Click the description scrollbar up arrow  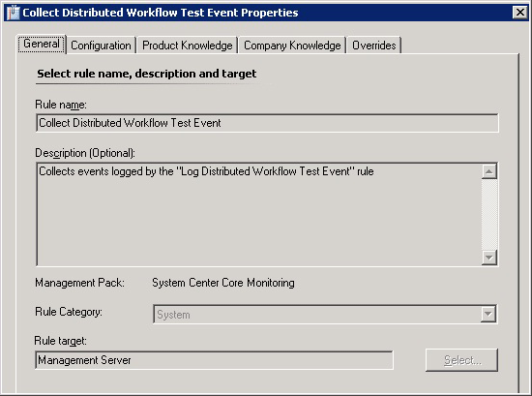489,171
